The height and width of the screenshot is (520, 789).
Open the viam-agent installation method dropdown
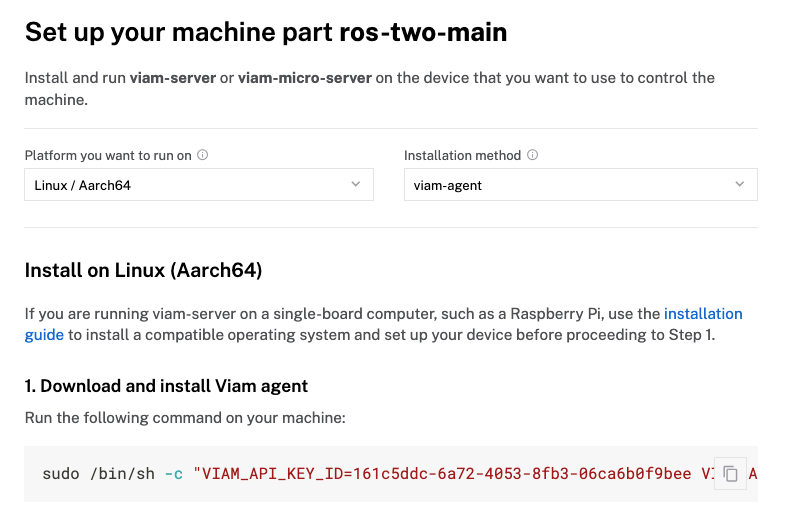[581, 185]
